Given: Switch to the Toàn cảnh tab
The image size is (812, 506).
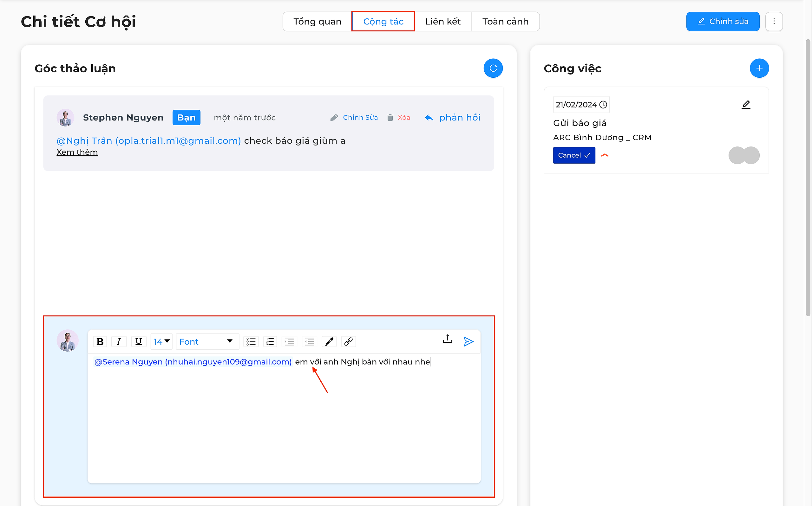Looking at the screenshot, I should [x=505, y=22].
